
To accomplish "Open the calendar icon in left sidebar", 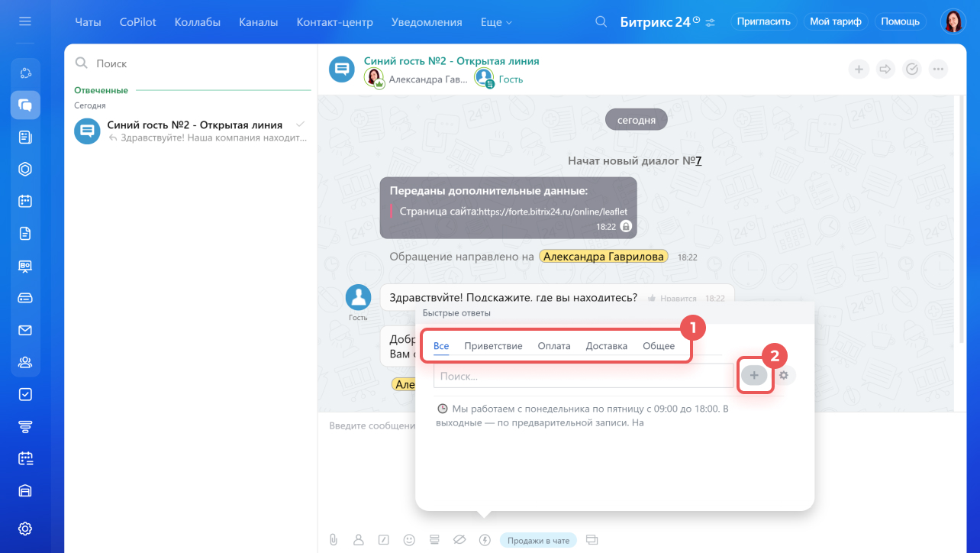I will pyautogui.click(x=25, y=202).
